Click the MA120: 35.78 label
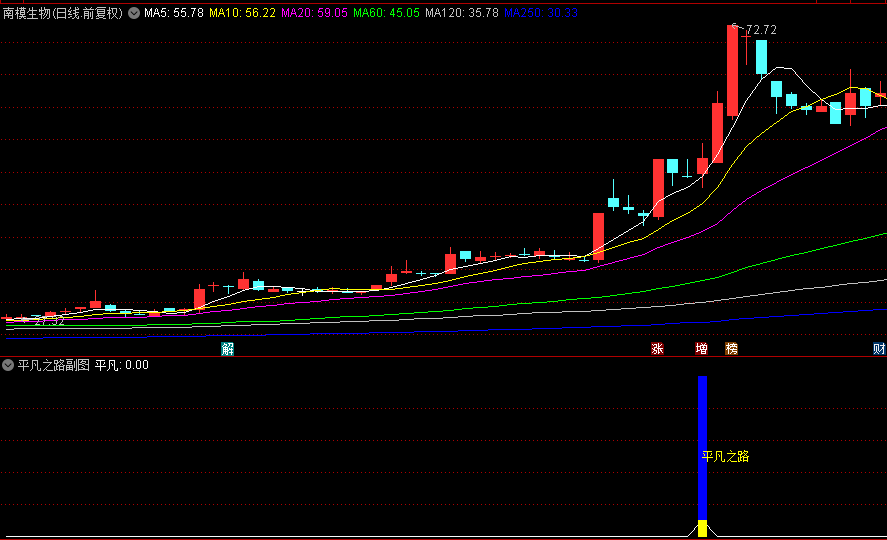 462,13
